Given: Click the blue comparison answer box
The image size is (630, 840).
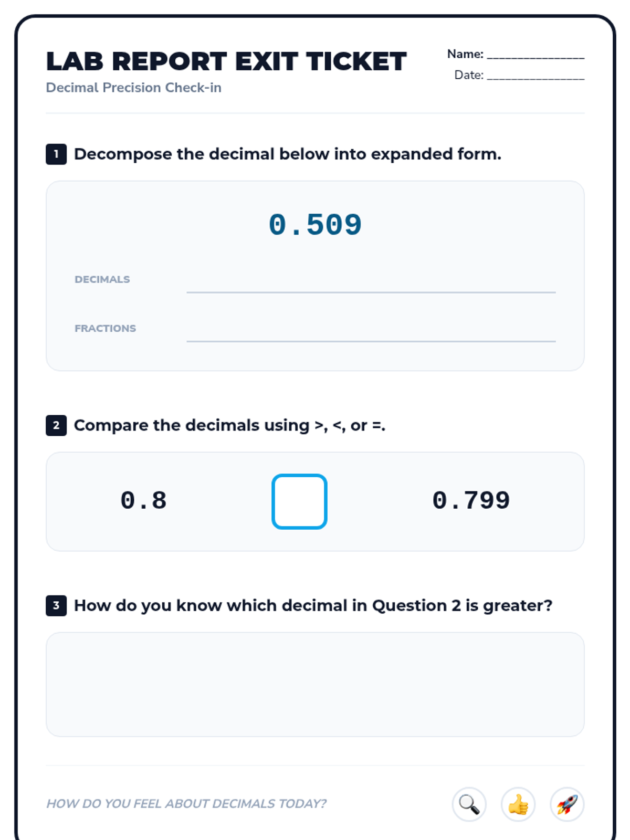Looking at the screenshot, I should (x=299, y=501).
